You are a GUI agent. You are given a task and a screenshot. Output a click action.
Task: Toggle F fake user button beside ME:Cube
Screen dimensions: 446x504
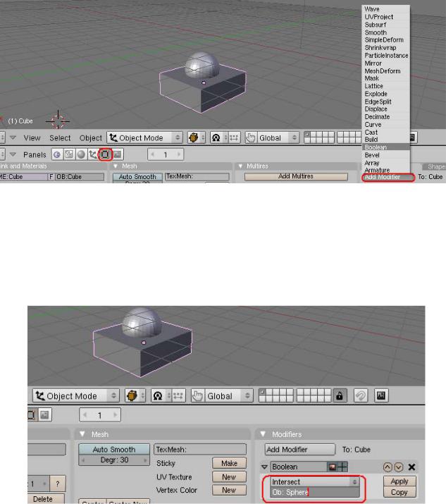coord(51,177)
